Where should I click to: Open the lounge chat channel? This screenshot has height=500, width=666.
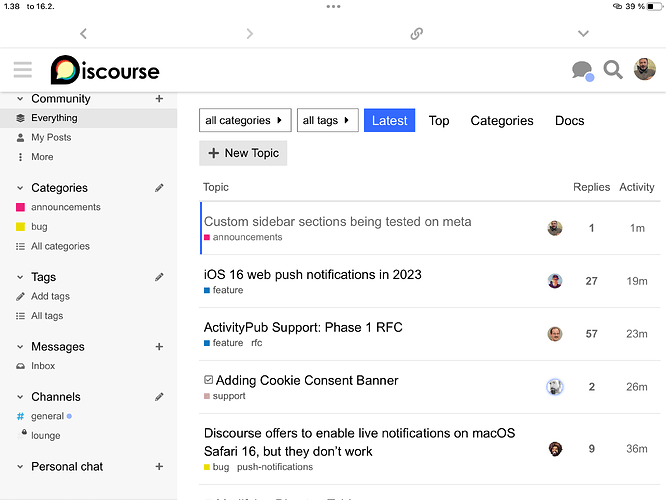point(45,435)
